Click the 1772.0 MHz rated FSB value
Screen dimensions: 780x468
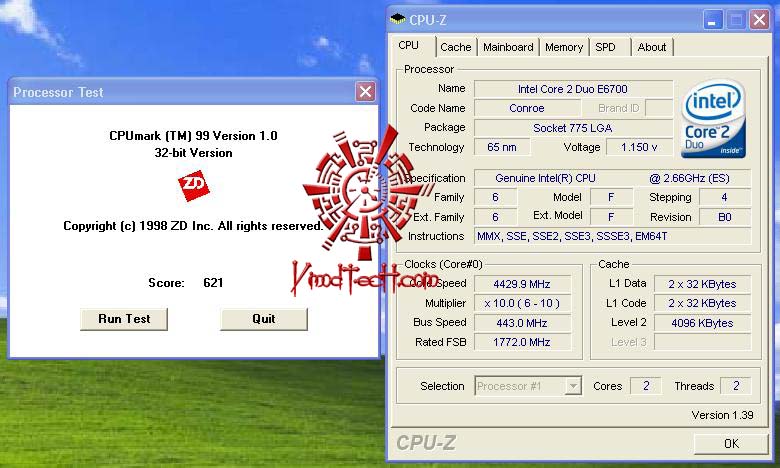point(522,342)
